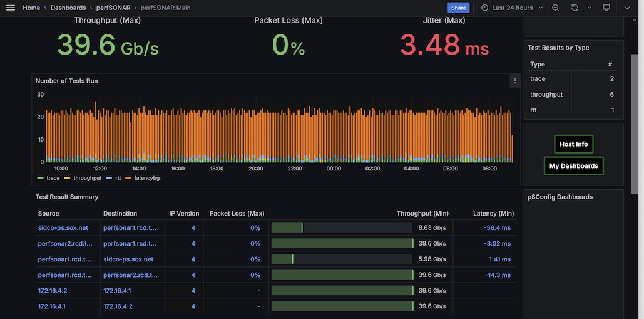Click the clock icon in time picker
Screen dimensions: 644x319
click(x=485, y=8)
